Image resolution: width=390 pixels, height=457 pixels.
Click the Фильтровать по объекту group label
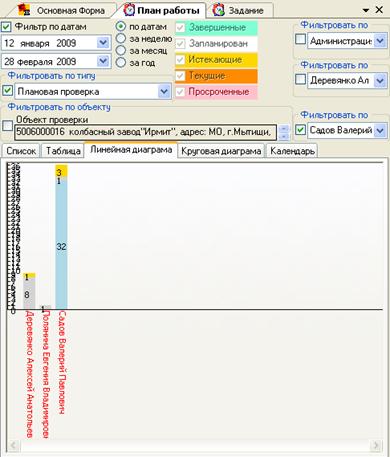(59, 107)
